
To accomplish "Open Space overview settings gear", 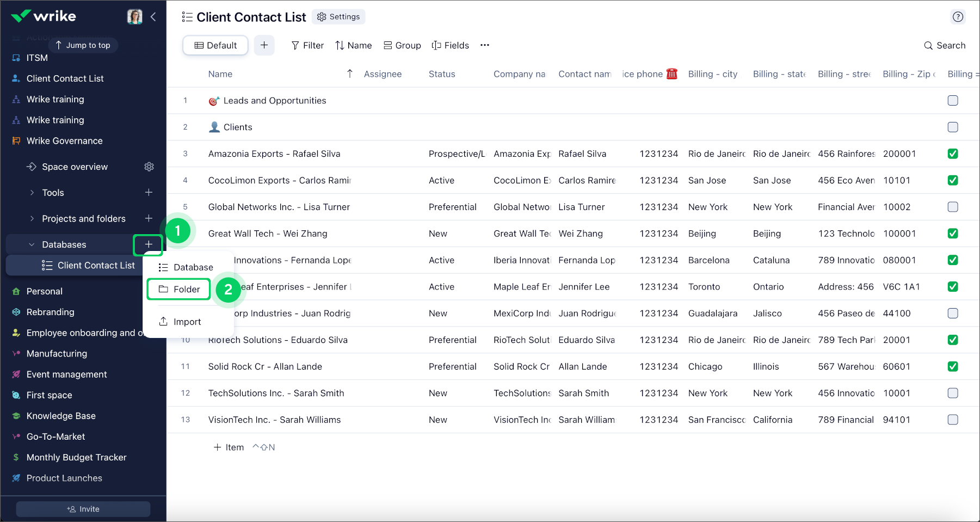I will coord(149,167).
